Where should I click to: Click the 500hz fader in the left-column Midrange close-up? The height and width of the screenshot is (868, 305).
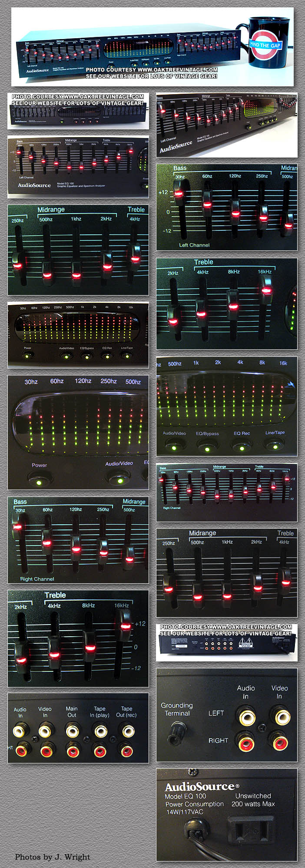coord(47,274)
